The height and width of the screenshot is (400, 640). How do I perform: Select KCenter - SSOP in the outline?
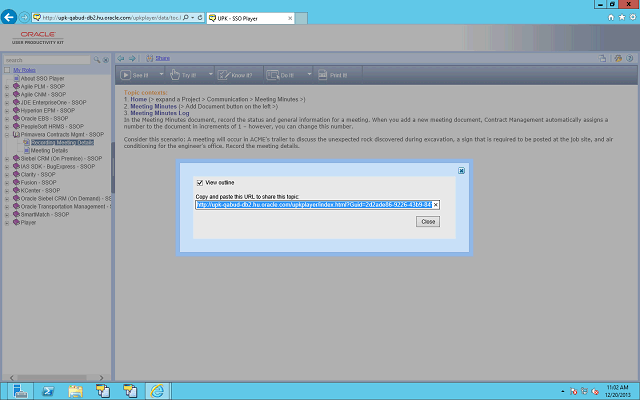[40, 191]
